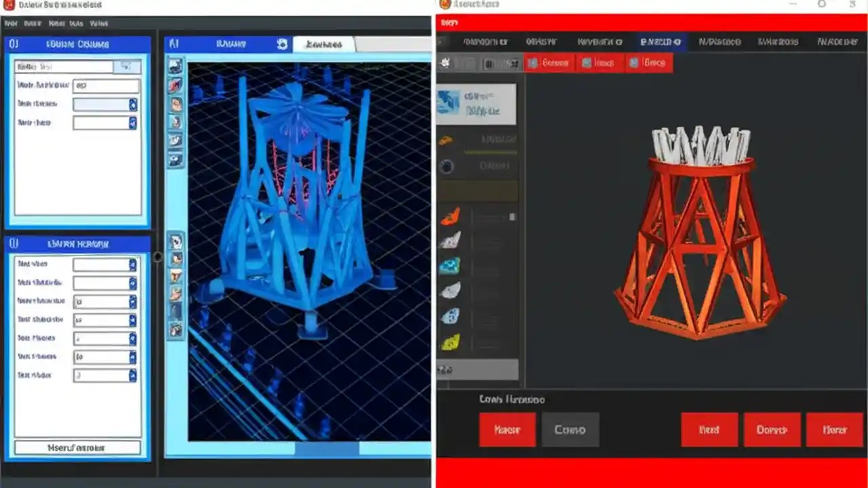Open the first dropdown in the left parameter panel
Screen dimensions: 868x488
click(x=132, y=104)
